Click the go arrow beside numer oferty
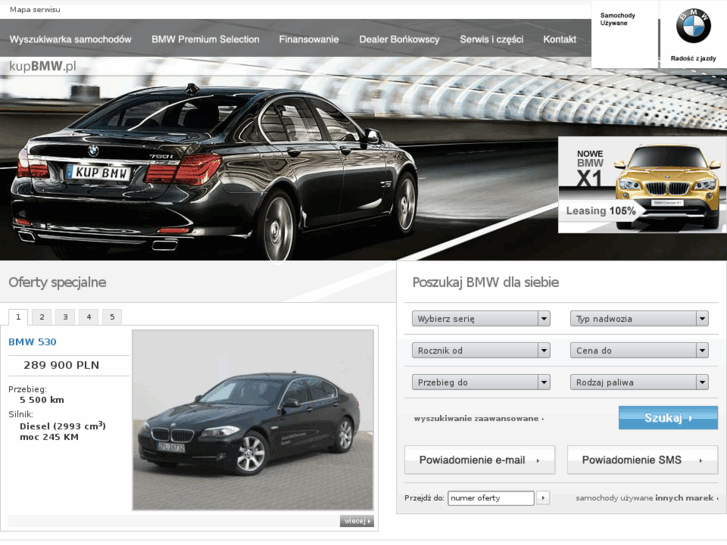Image resolution: width=727 pixels, height=545 pixels. (543, 498)
